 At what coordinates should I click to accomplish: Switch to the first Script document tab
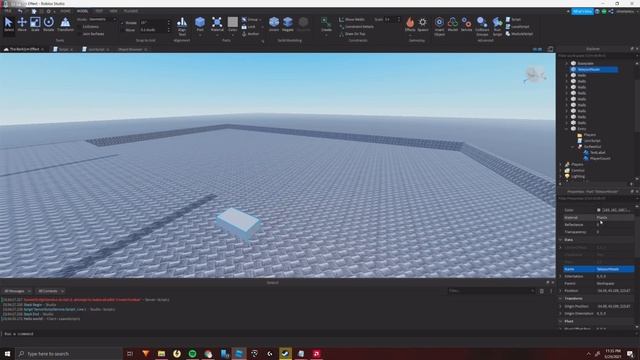coord(63,49)
